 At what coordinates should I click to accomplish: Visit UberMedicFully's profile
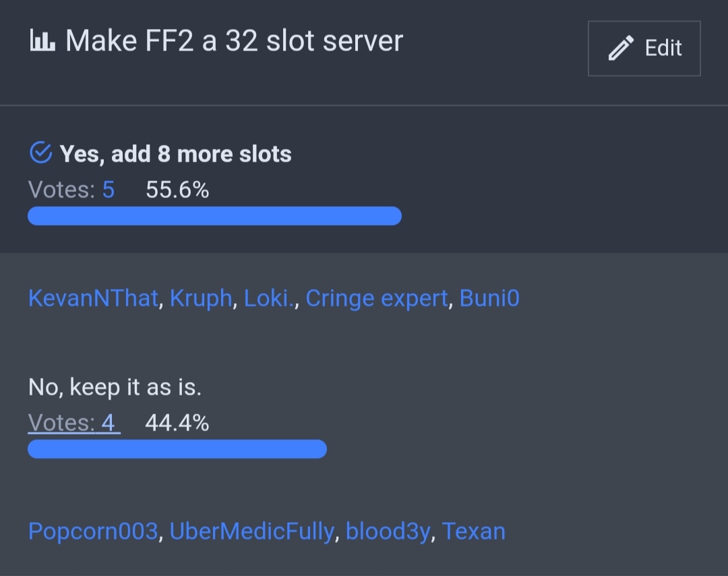[251, 532]
